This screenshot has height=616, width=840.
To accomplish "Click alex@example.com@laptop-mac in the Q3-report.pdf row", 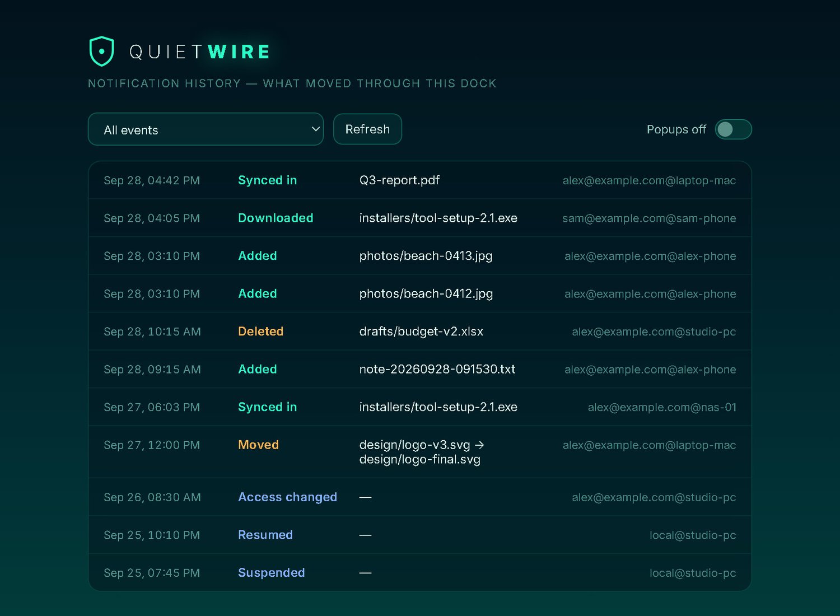I will pyautogui.click(x=649, y=180).
